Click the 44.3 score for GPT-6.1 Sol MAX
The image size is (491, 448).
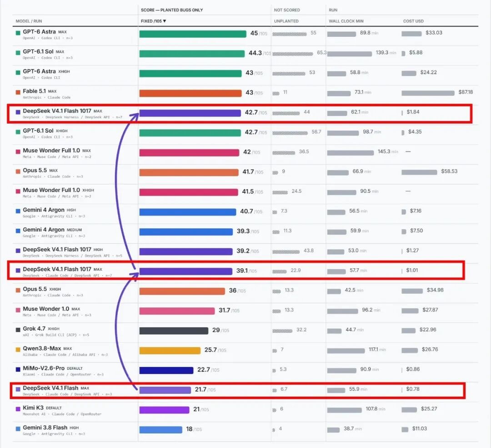pyautogui.click(x=255, y=53)
